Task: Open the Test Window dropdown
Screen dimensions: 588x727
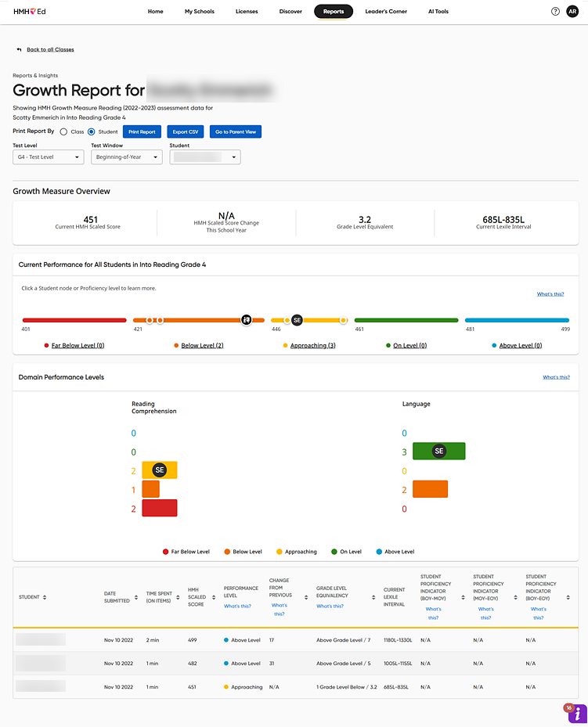Action: pos(127,157)
